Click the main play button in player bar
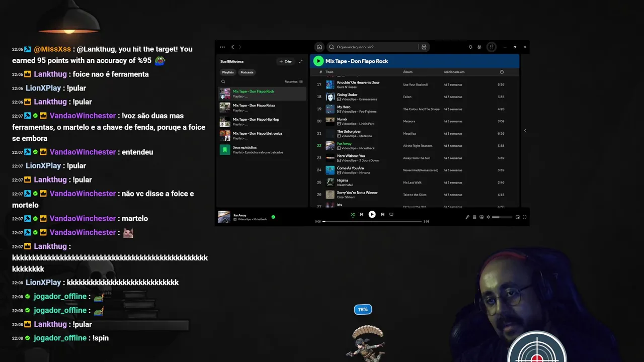The height and width of the screenshot is (362, 644). [x=372, y=214]
